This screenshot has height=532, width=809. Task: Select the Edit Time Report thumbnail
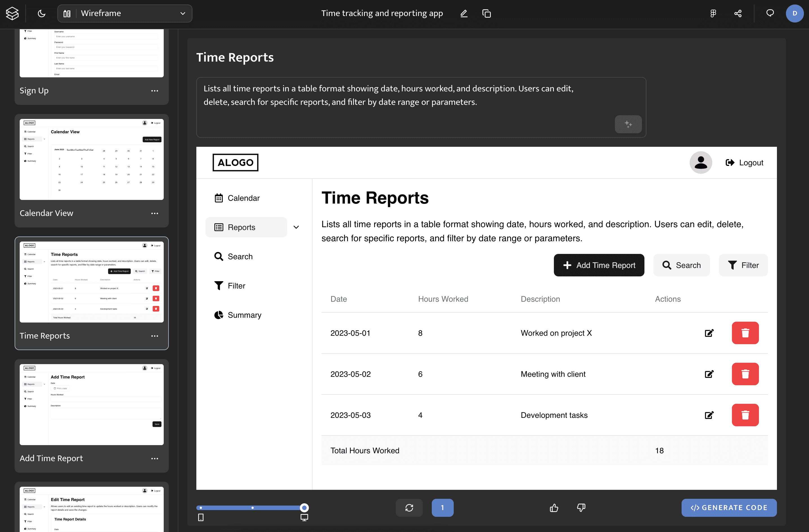tap(91, 509)
